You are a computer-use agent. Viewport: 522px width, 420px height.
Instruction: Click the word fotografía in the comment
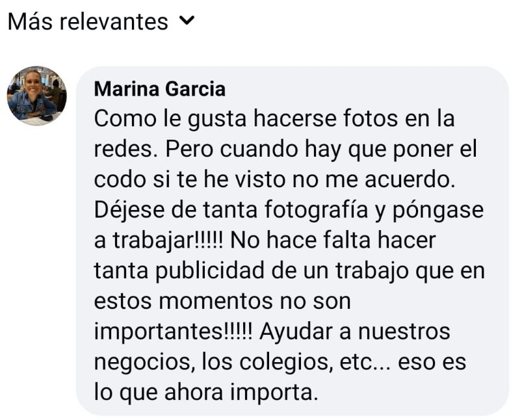click(x=317, y=211)
